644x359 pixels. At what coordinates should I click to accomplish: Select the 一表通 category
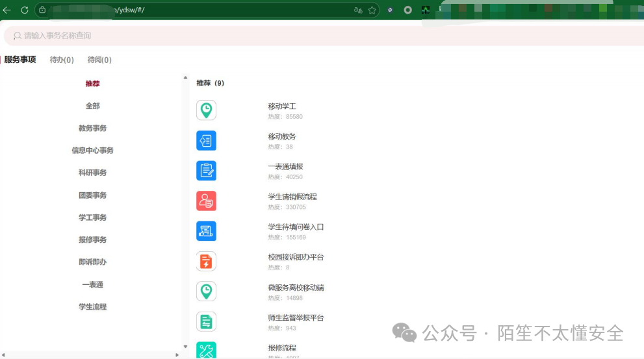tap(92, 284)
